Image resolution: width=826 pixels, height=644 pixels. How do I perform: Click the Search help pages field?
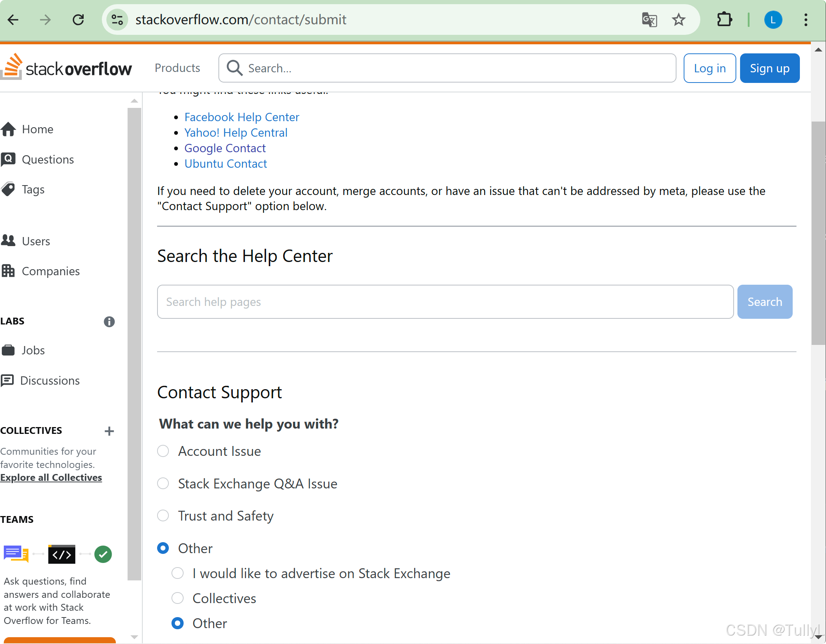tap(445, 302)
